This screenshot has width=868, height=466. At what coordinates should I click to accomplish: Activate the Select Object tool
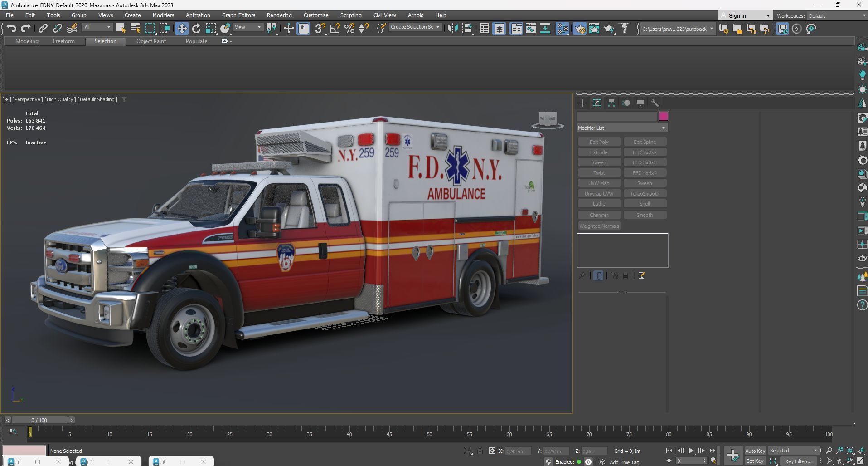121,29
